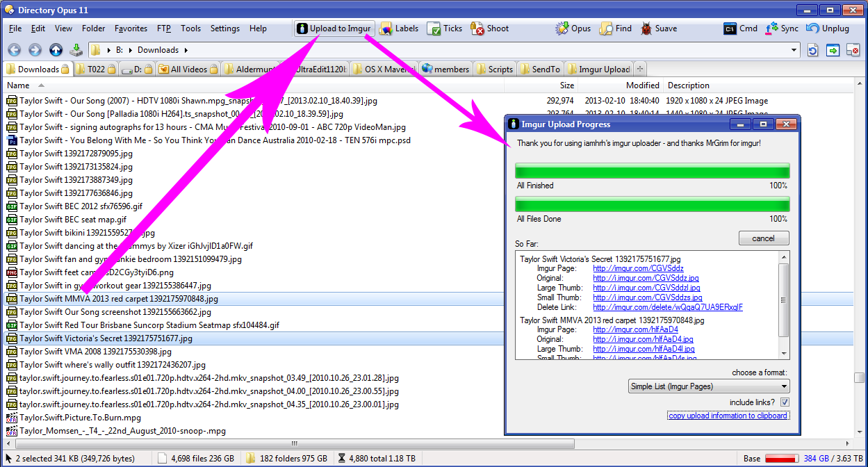Click the cancel button in Imgur dialog

point(764,238)
